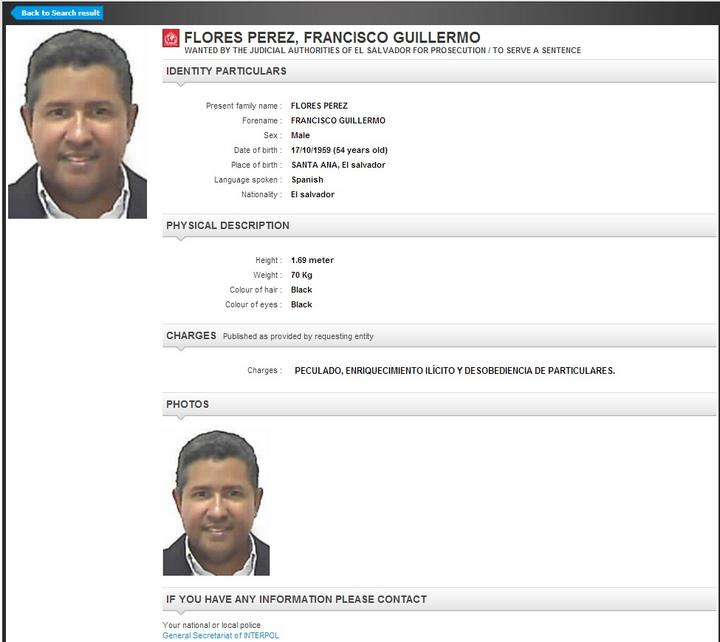Click the Back to Search result button
This screenshot has width=720, height=642.
coord(57,13)
